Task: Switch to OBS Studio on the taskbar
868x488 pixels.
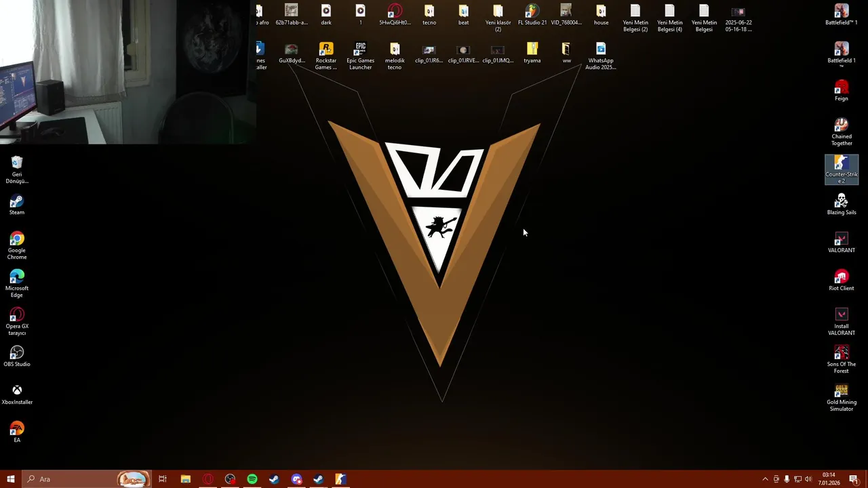Action: tap(230, 479)
